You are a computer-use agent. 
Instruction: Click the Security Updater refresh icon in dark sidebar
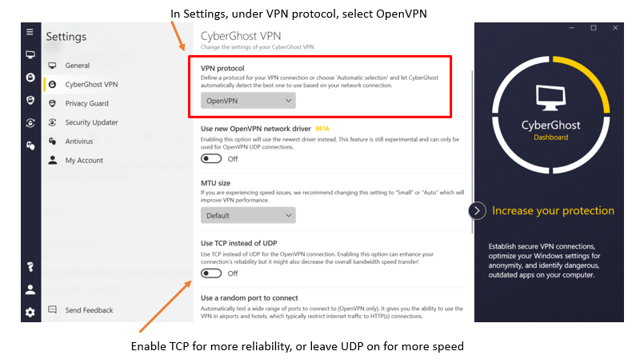(x=30, y=123)
